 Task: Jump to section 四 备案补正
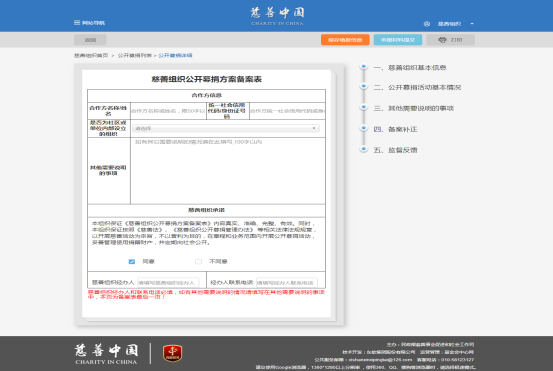[395, 129]
